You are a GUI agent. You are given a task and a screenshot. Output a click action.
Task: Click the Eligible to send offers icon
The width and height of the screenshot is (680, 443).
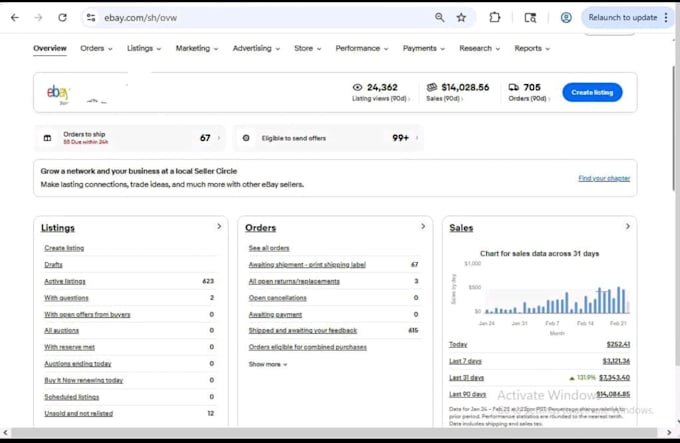(x=246, y=138)
